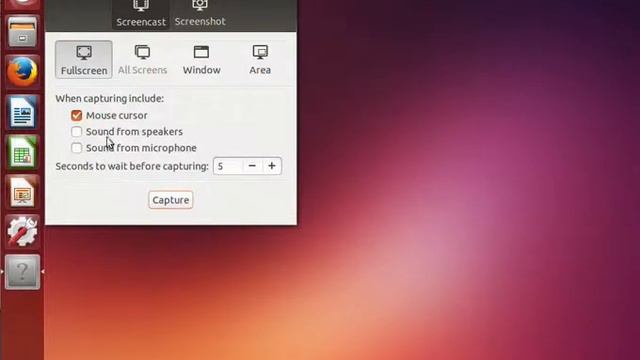Switch to the Screenshot mode tab
Image resolution: width=640 pixels, height=360 pixels.
click(200, 15)
